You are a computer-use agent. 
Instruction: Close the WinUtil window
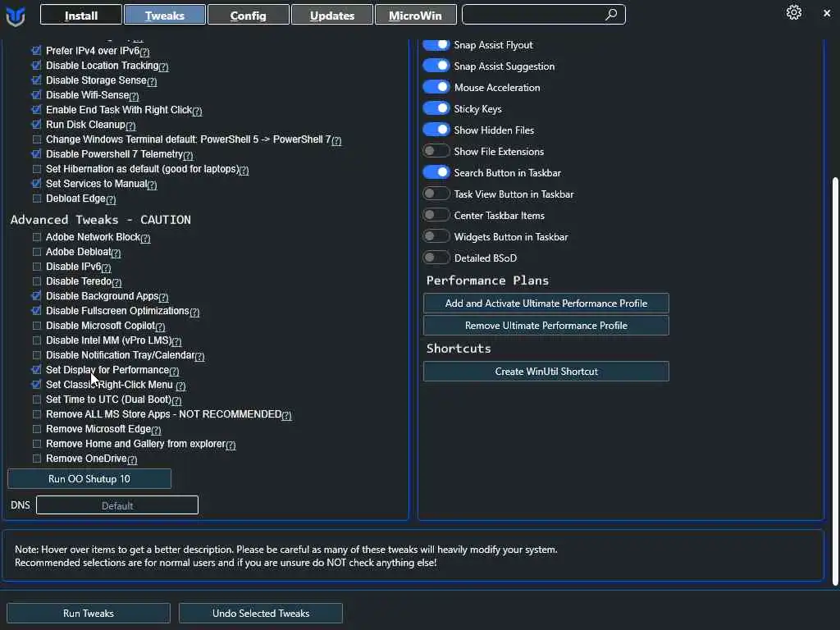(x=827, y=13)
